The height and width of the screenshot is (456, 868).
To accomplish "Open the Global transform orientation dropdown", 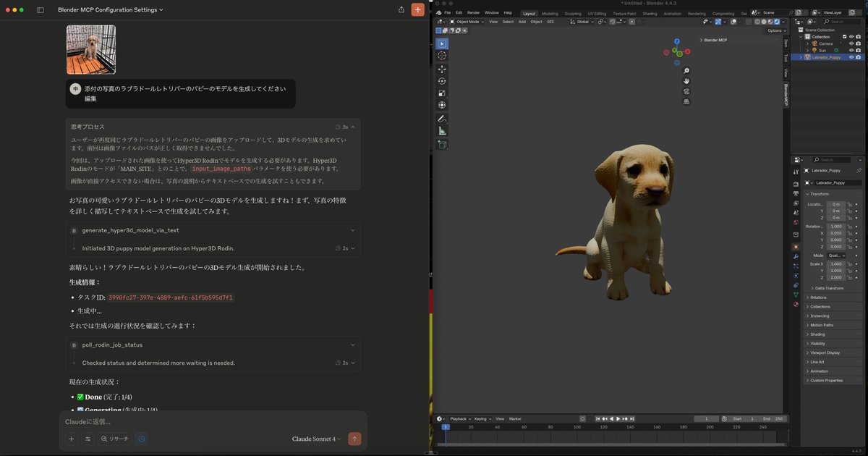I will click(x=580, y=22).
